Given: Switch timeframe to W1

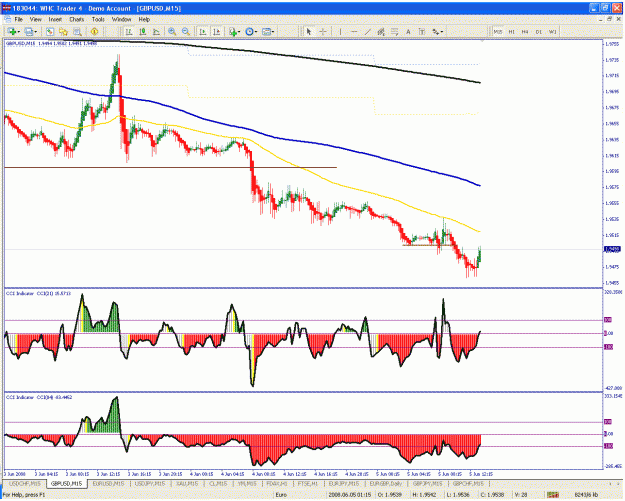Looking at the screenshot, I should [552, 31].
